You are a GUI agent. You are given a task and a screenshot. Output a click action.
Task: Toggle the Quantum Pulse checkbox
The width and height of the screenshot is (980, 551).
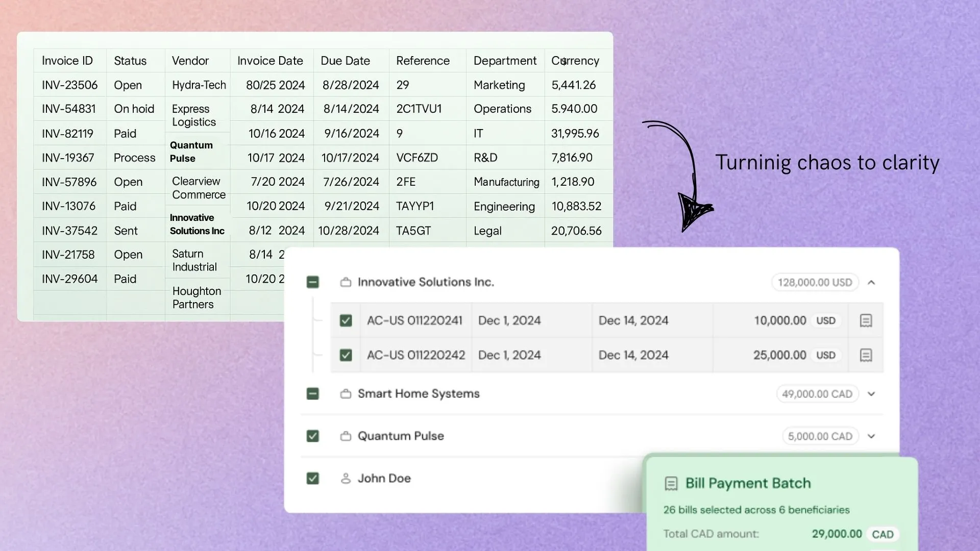coord(312,436)
